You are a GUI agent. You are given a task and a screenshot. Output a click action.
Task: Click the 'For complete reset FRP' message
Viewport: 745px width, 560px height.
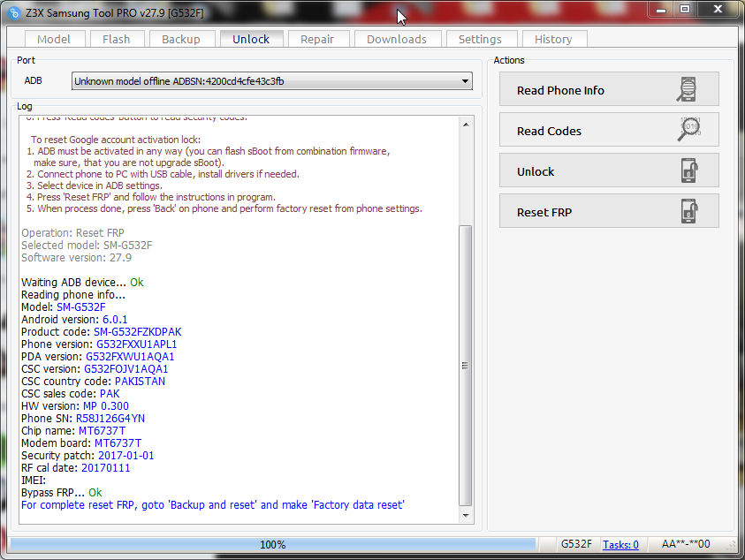point(212,505)
